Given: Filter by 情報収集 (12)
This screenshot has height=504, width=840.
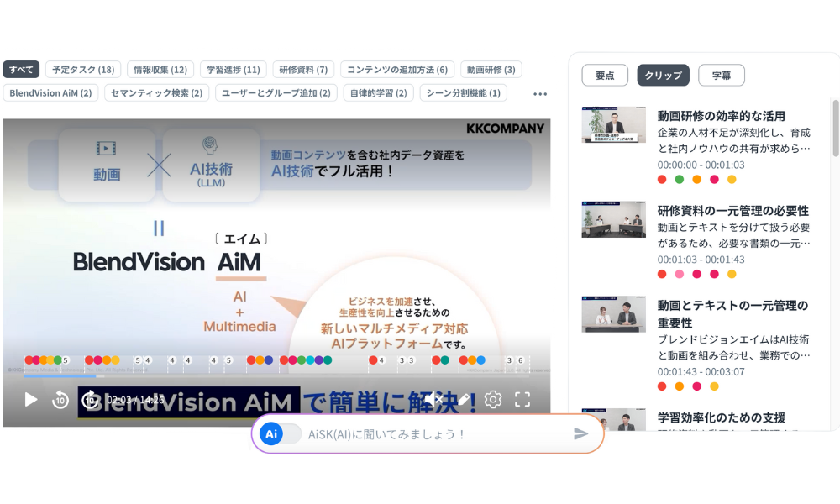Looking at the screenshot, I should click(x=160, y=70).
